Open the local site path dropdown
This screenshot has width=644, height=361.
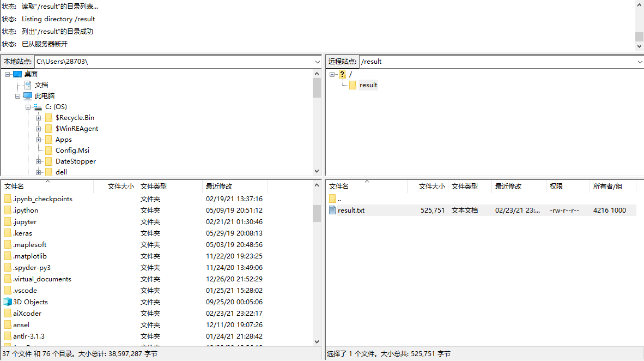coord(317,62)
